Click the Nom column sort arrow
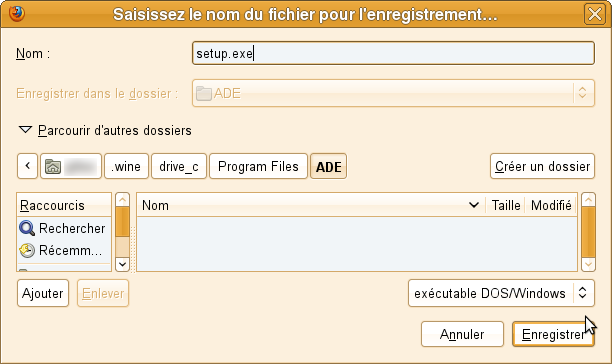The width and height of the screenshot is (612, 364). pos(473,205)
